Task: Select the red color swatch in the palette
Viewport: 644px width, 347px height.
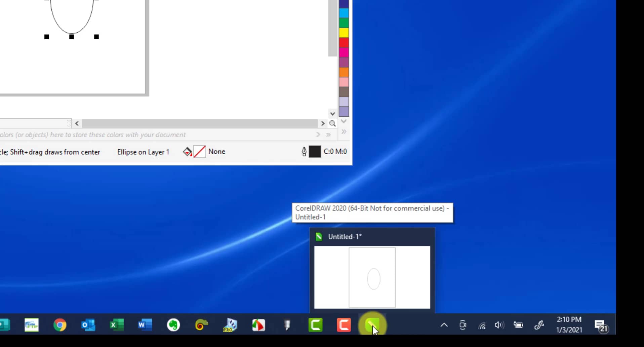Action: [344, 43]
